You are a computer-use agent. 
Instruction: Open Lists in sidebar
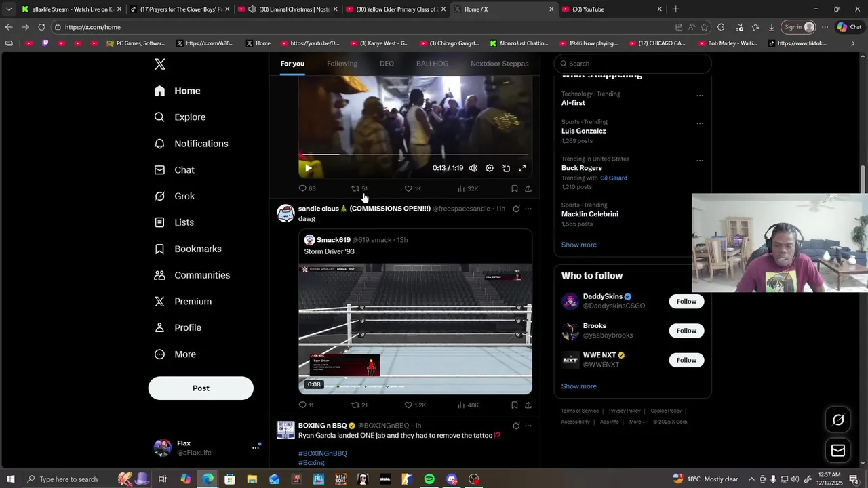point(174,222)
